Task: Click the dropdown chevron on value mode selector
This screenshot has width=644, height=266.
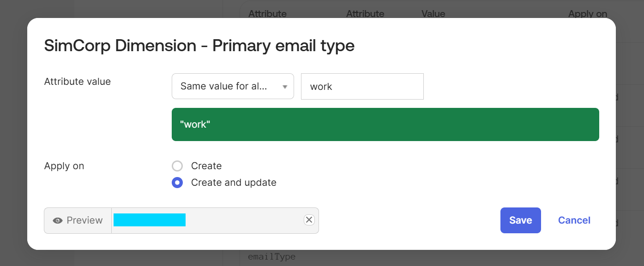Action: [x=285, y=86]
